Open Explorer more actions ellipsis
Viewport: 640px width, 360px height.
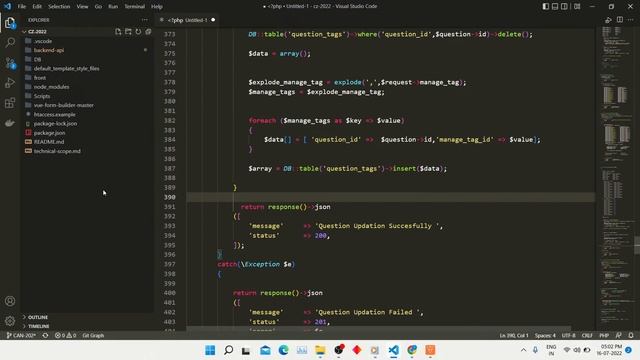tap(144, 20)
